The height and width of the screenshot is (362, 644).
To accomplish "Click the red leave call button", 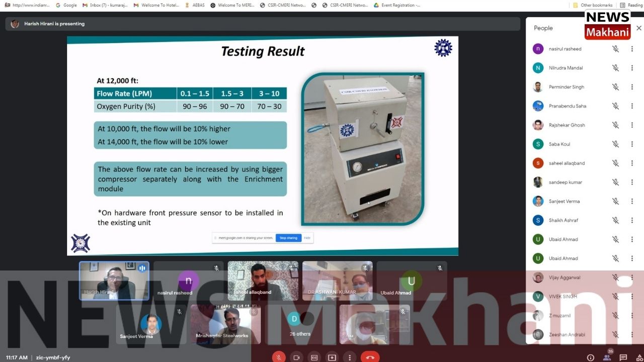I will [370, 357].
